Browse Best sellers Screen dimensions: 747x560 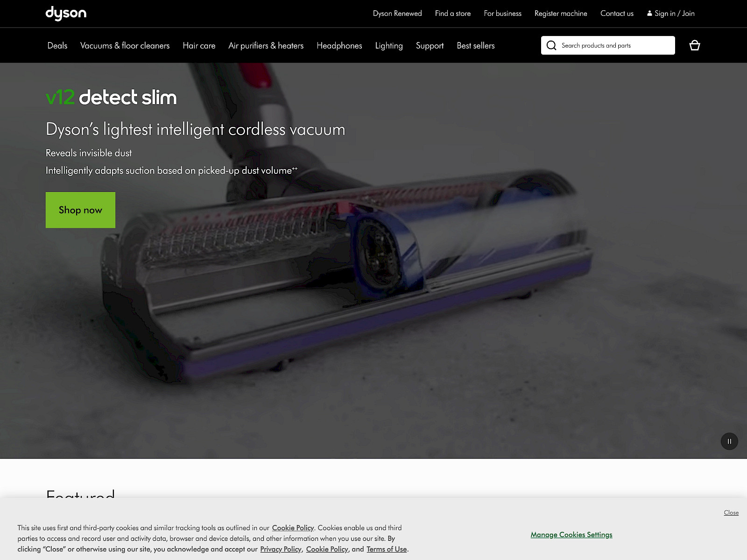tap(475, 45)
